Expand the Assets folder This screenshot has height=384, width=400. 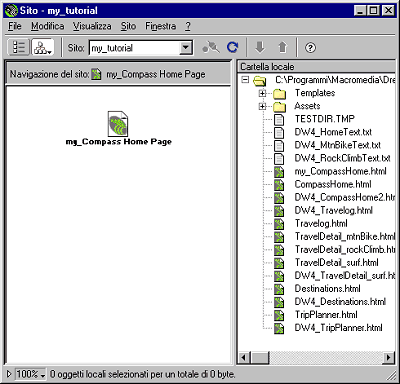tap(262, 106)
